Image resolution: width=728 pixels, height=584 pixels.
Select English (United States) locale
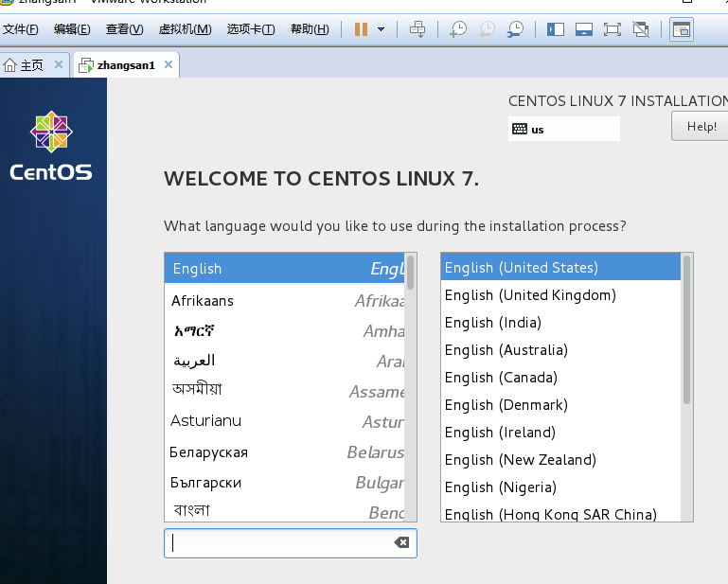(x=560, y=268)
